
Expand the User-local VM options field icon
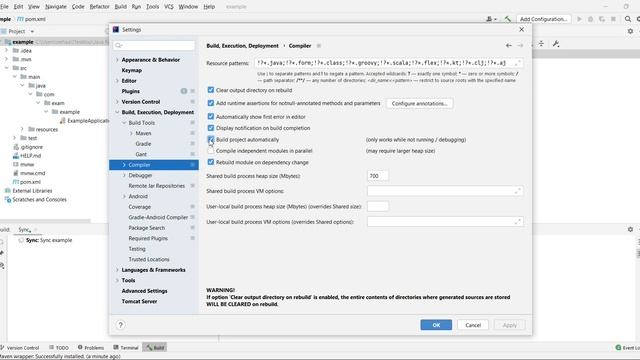pos(518,222)
